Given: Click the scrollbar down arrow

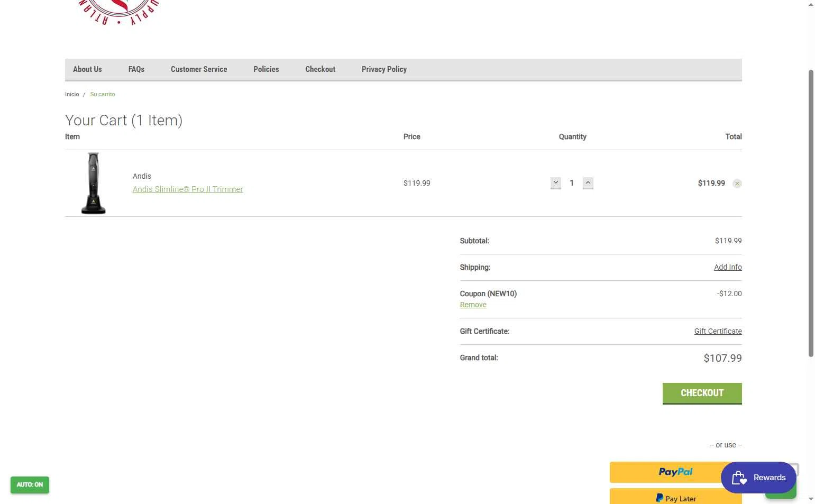Looking at the screenshot, I should (x=811, y=499).
